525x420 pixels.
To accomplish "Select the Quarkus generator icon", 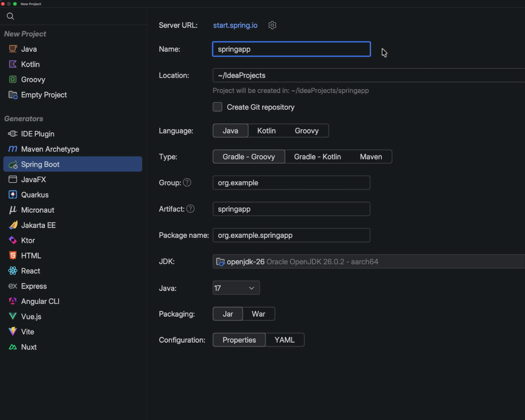I will click(x=13, y=195).
